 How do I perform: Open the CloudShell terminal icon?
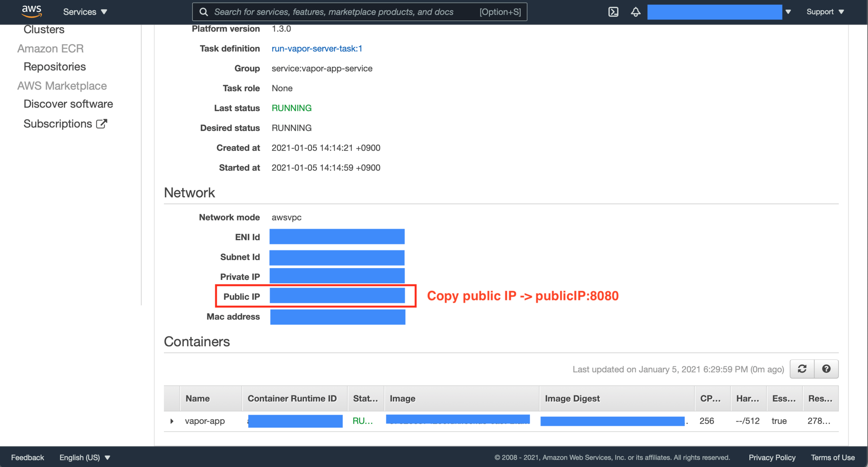(613, 12)
